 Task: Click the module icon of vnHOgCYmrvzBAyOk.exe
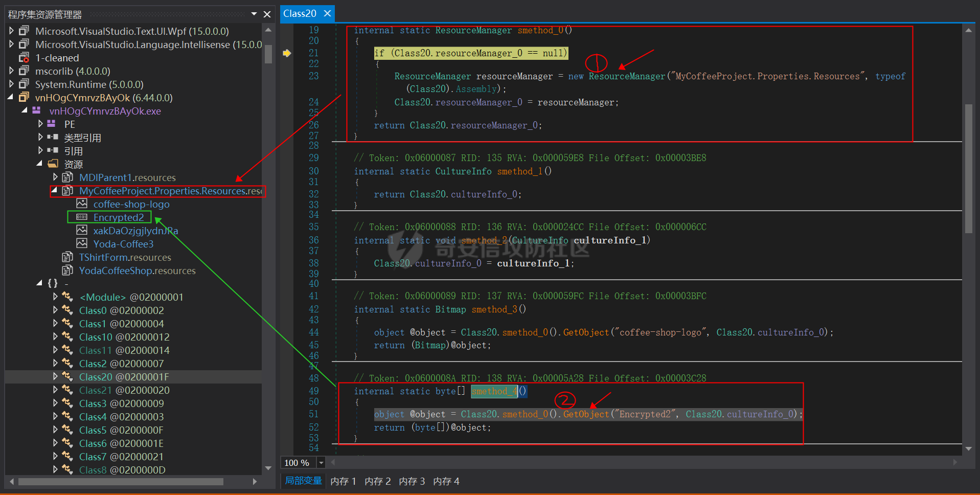coord(37,110)
